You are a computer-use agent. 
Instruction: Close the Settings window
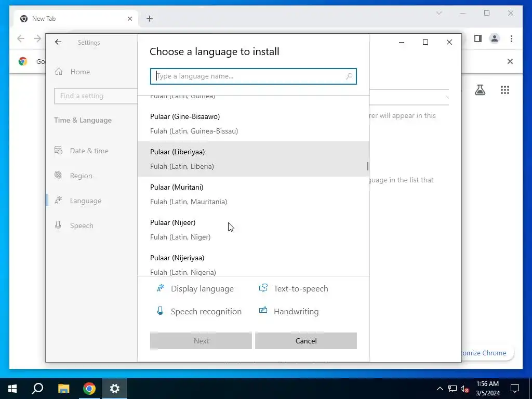pyautogui.click(x=449, y=42)
